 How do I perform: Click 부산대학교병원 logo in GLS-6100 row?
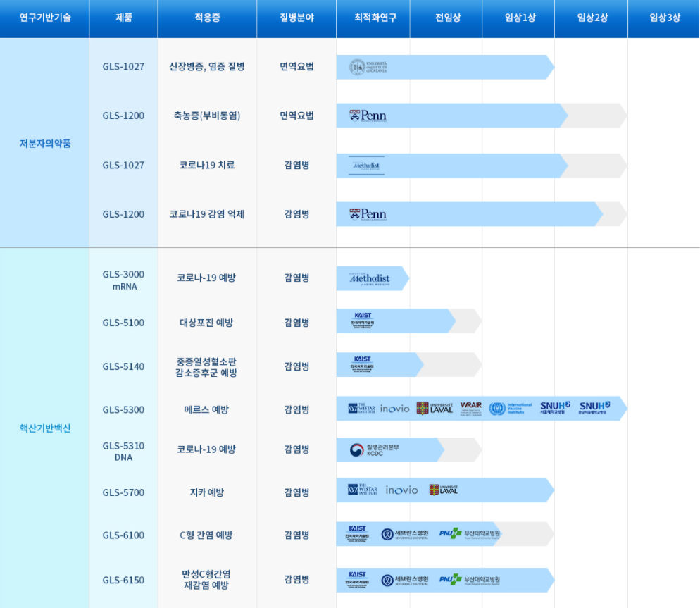(470, 533)
